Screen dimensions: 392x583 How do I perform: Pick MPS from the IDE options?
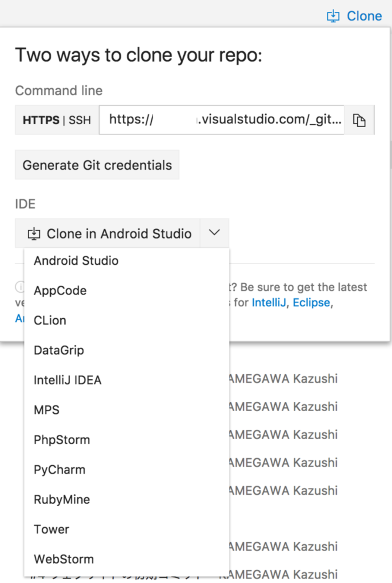tap(47, 410)
